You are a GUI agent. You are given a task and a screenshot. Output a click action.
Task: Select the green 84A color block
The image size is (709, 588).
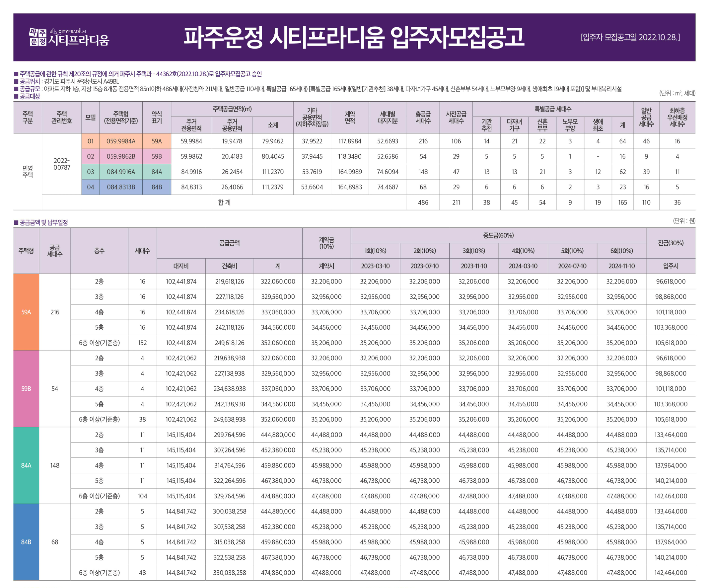(26, 465)
